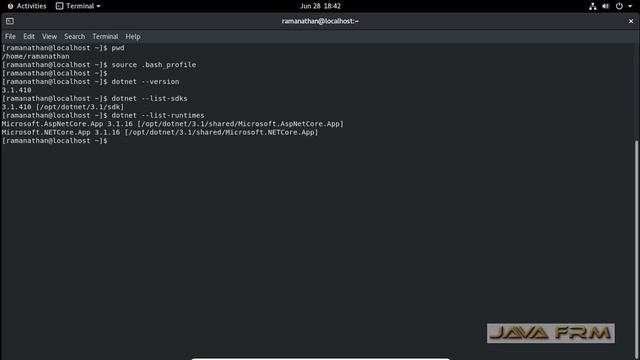Click the dotnet --version command

pyautogui.click(x=145, y=82)
